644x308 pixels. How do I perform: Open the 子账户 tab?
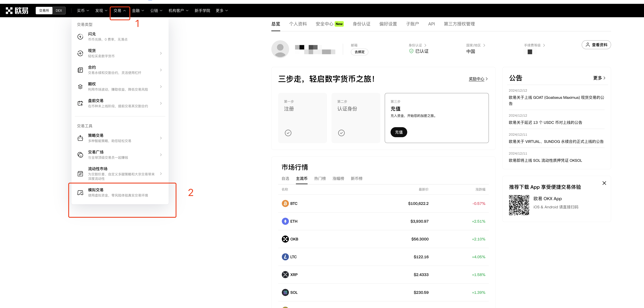pyautogui.click(x=412, y=24)
